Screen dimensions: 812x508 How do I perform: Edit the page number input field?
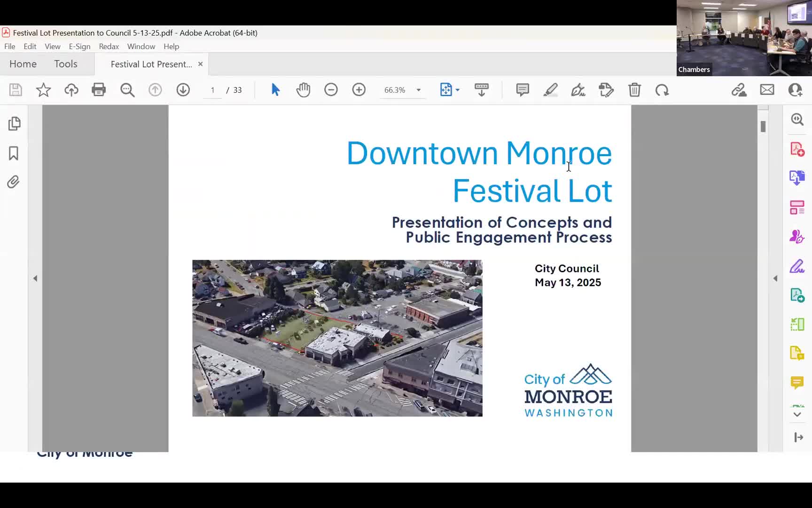(x=212, y=90)
